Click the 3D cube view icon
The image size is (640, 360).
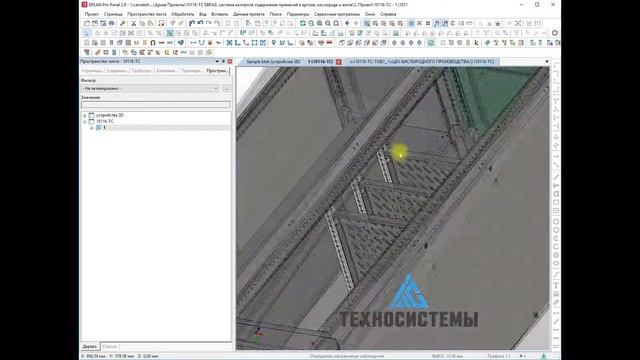click(342, 42)
